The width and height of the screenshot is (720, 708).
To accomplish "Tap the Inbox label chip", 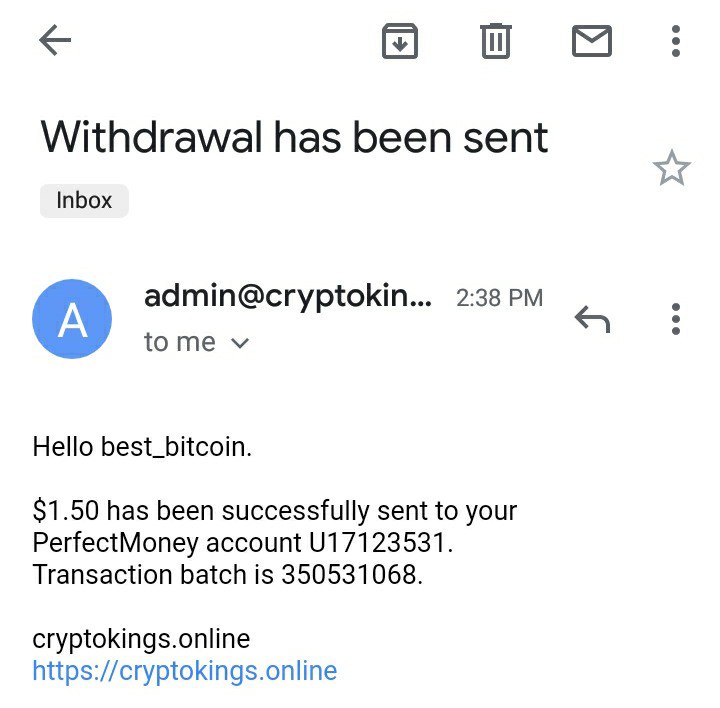I will [84, 200].
